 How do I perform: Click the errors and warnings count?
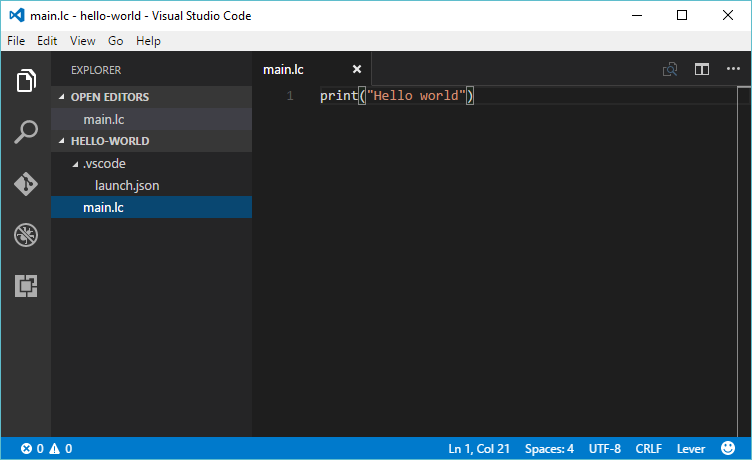(47, 449)
